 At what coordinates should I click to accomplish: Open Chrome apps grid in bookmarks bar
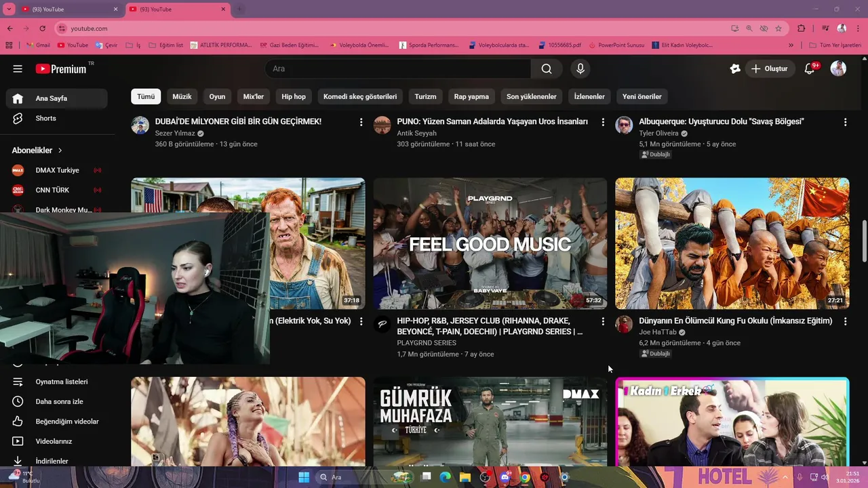(x=9, y=45)
